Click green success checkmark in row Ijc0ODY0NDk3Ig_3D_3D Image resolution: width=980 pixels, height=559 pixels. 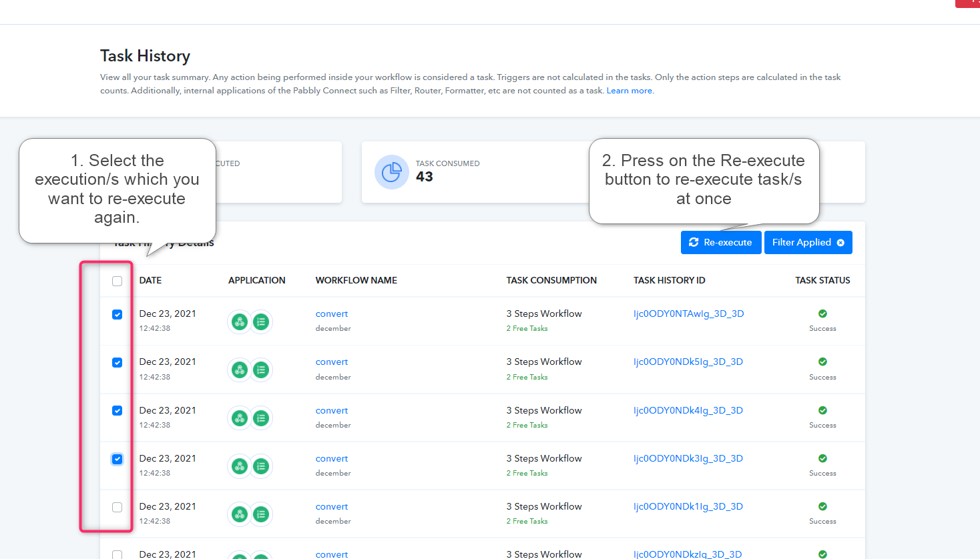tap(822, 458)
